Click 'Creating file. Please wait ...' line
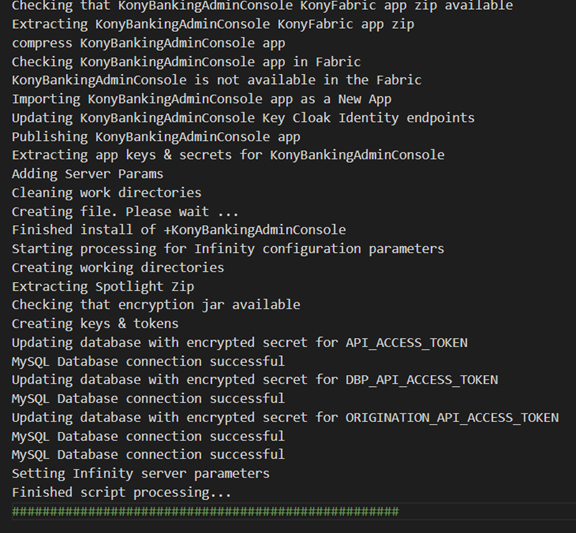This screenshot has height=533, width=576. (125, 212)
